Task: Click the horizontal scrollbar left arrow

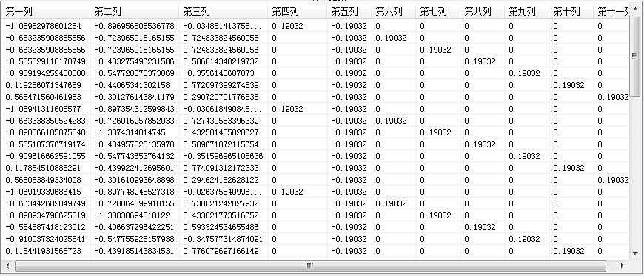Action: 7,266
